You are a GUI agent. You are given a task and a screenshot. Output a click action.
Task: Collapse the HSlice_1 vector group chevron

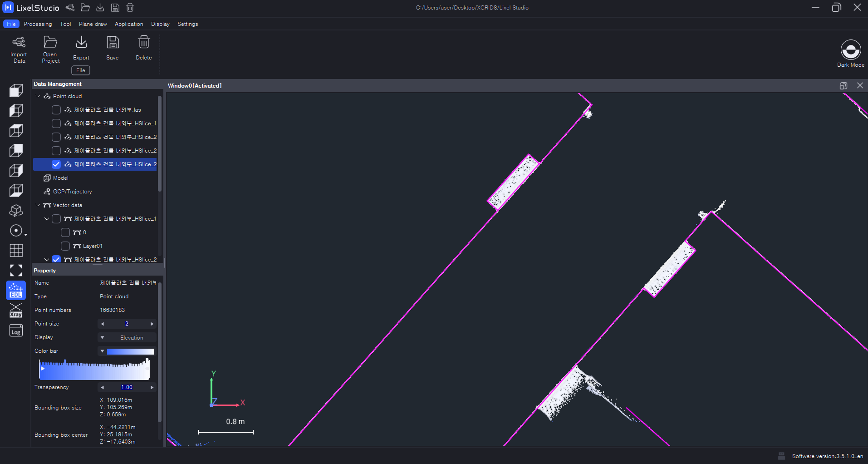coord(47,219)
